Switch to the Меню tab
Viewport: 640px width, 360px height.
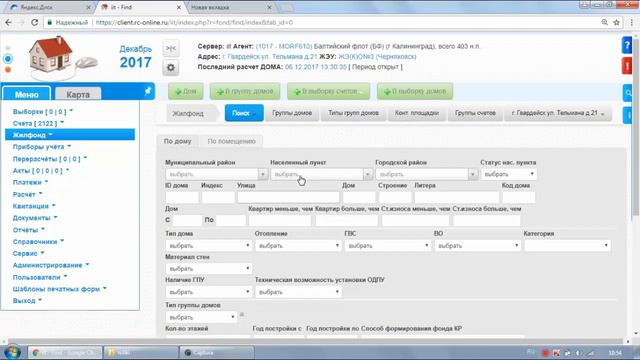[27, 94]
